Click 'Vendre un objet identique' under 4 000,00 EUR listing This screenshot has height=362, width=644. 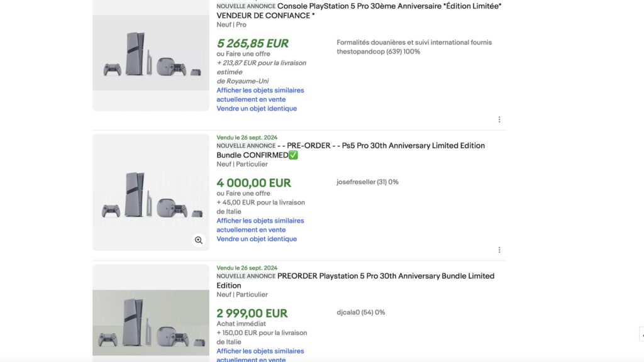tap(257, 239)
